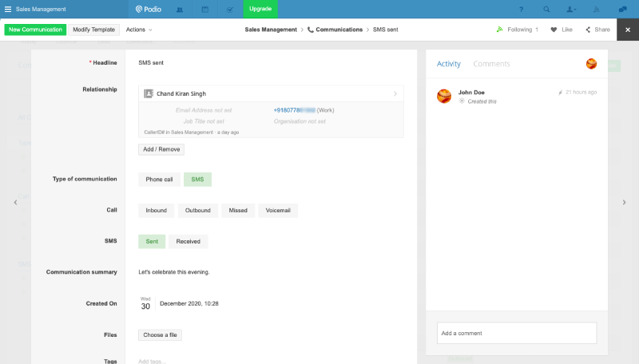Open the chat bubbles icon

click(622, 9)
